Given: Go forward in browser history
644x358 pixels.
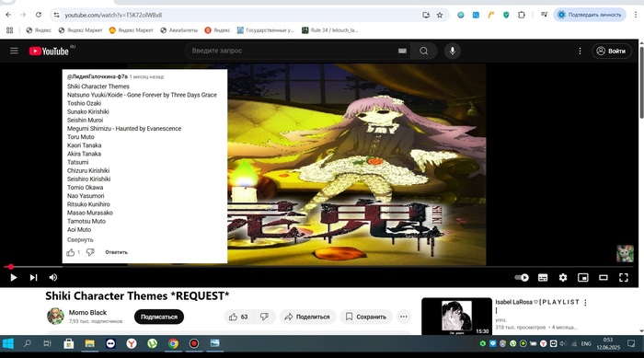Looking at the screenshot, I should tap(23, 15).
